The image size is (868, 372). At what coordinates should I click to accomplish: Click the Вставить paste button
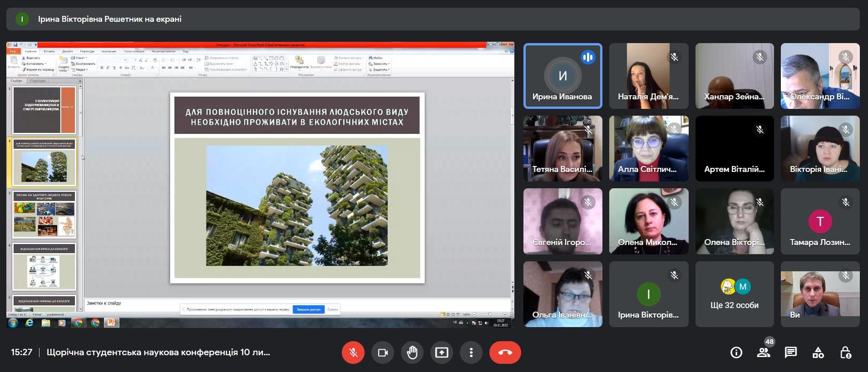point(13,62)
